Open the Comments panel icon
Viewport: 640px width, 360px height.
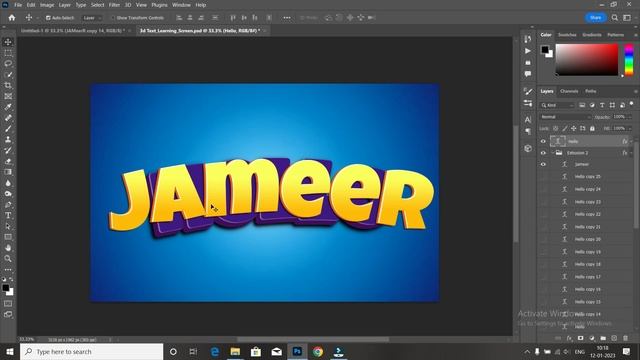click(x=528, y=74)
